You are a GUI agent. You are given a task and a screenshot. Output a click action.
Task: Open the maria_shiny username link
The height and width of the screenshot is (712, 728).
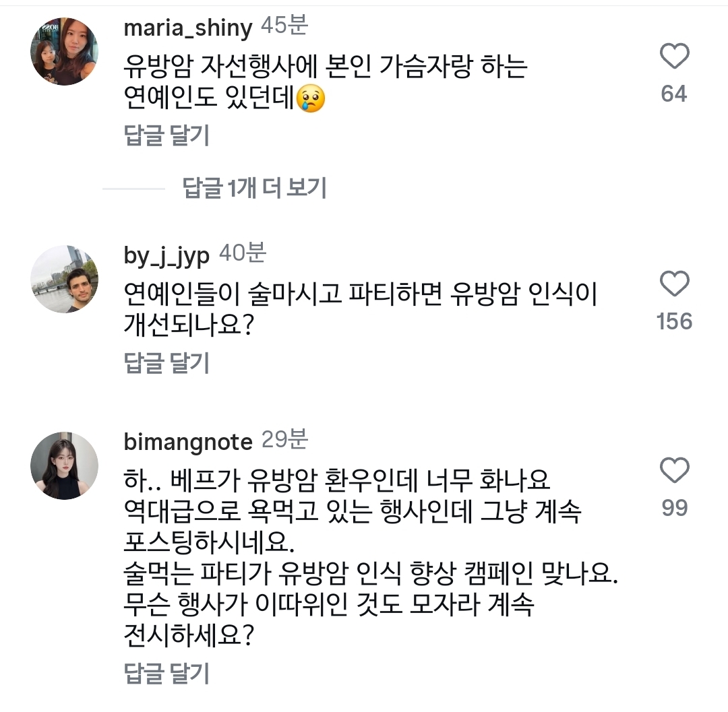click(188, 28)
